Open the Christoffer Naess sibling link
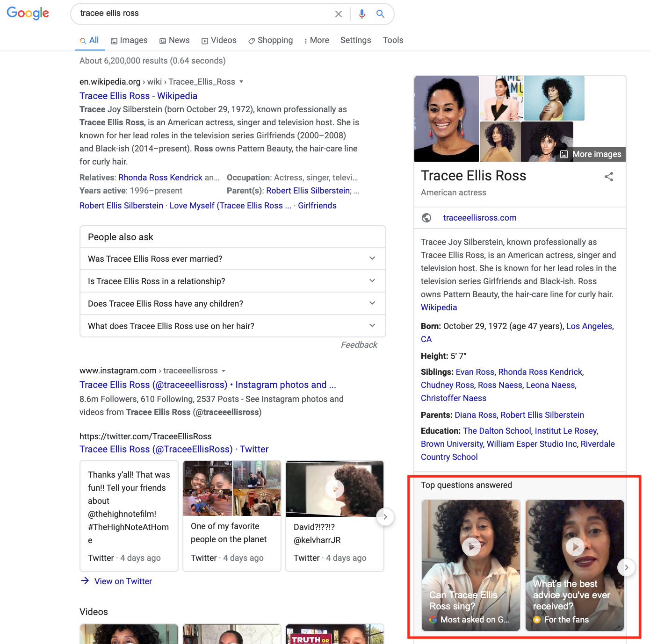The height and width of the screenshot is (644, 650). tap(454, 398)
